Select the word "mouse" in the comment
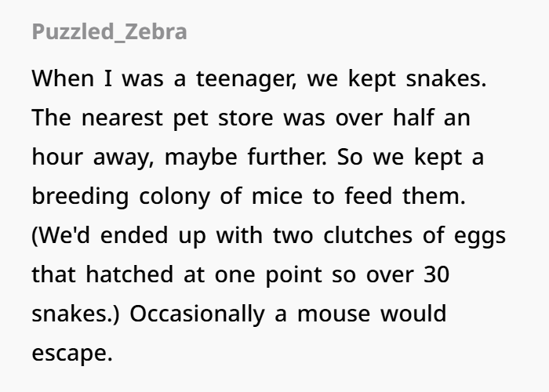This screenshot has height=392, width=549. coord(333,314)
